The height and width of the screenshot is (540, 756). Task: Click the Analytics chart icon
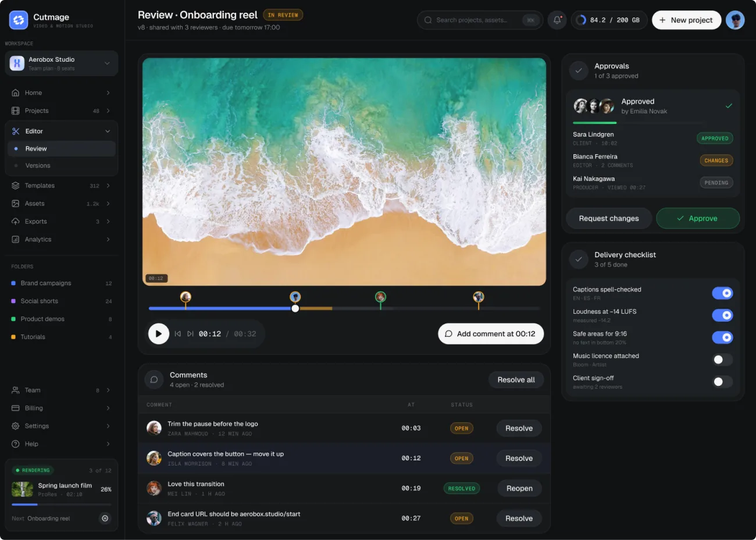click(16, 240)
